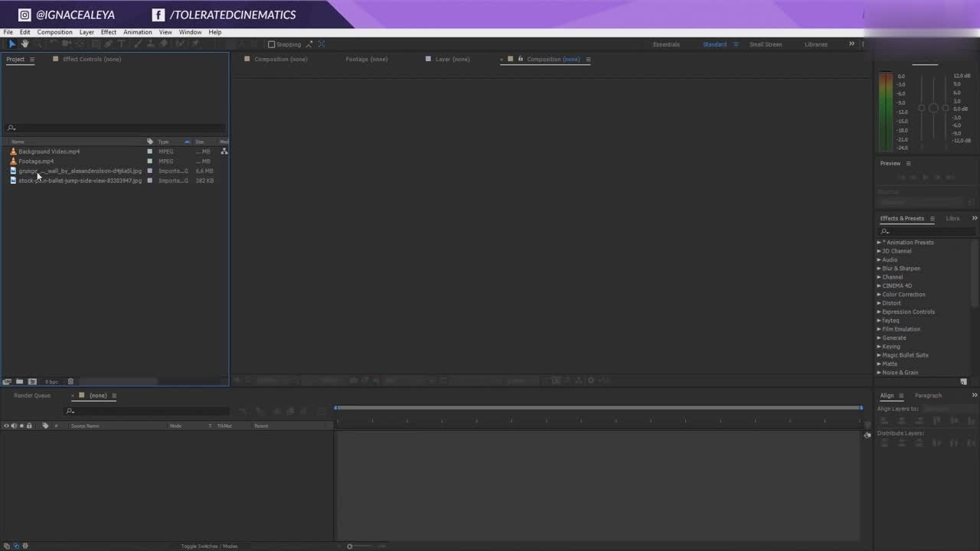Switch to the Libraries workspace

tap(816, 44)
